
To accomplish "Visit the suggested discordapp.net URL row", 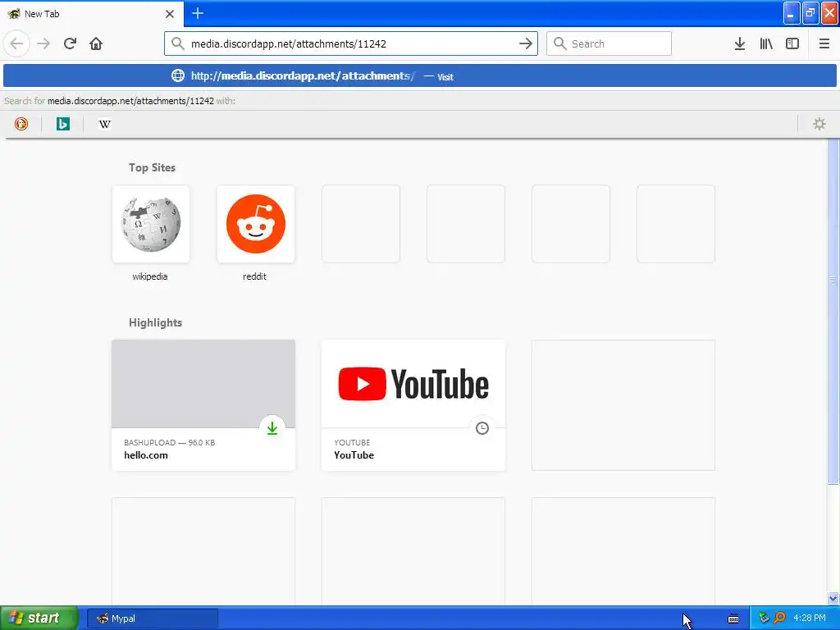I will point(420,75).
